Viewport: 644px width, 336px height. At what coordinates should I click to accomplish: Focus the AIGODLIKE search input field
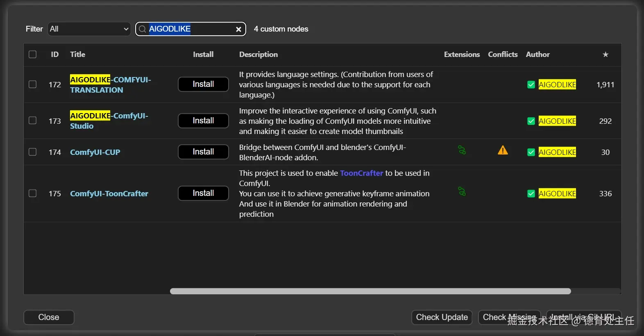[190, 29]
